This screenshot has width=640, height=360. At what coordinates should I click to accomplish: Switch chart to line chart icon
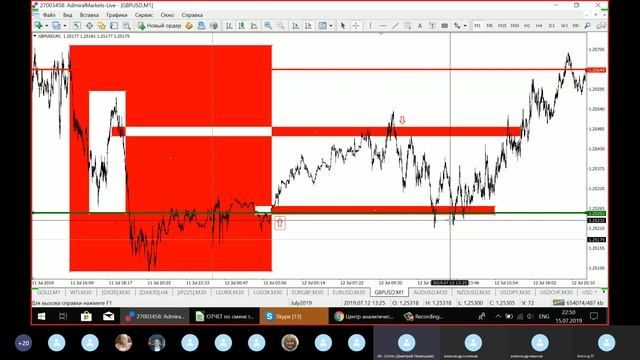254,26
